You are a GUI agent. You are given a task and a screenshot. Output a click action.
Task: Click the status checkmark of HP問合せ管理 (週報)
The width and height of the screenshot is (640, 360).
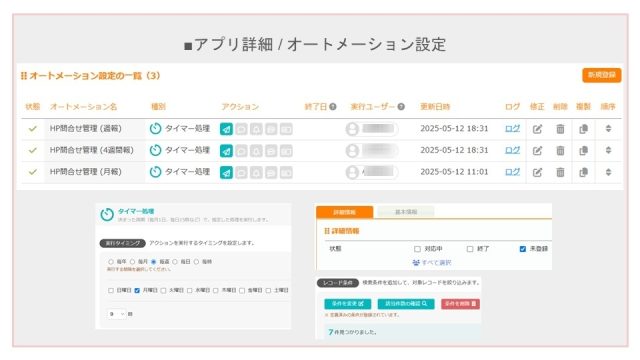point(33,129)
